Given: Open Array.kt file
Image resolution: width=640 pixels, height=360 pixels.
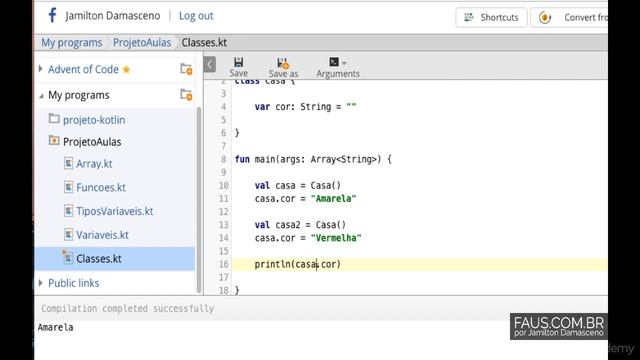Looking at the screenshot, I should (94, 164).
